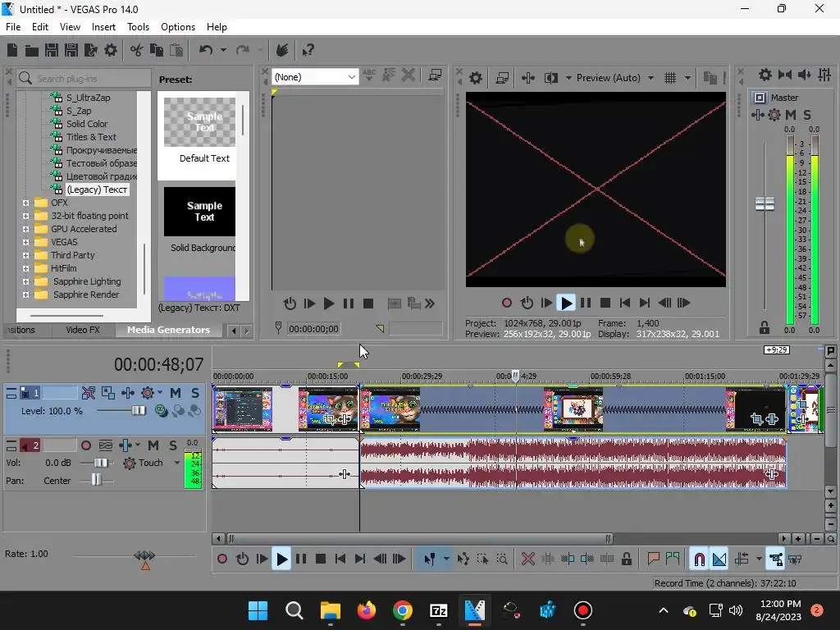
Task: Mute video track 1 with M
Action: pyautogui.click(x=176, y=393)
